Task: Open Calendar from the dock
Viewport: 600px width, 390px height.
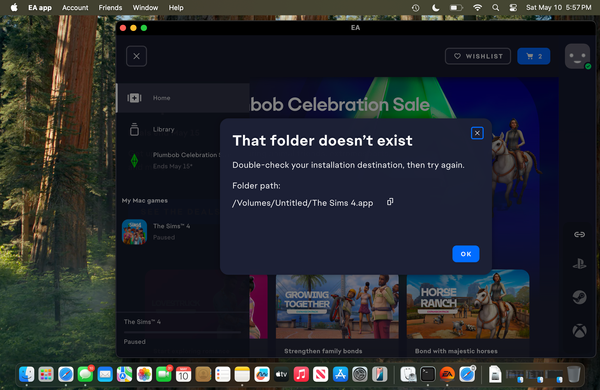Action: point(183,374)
